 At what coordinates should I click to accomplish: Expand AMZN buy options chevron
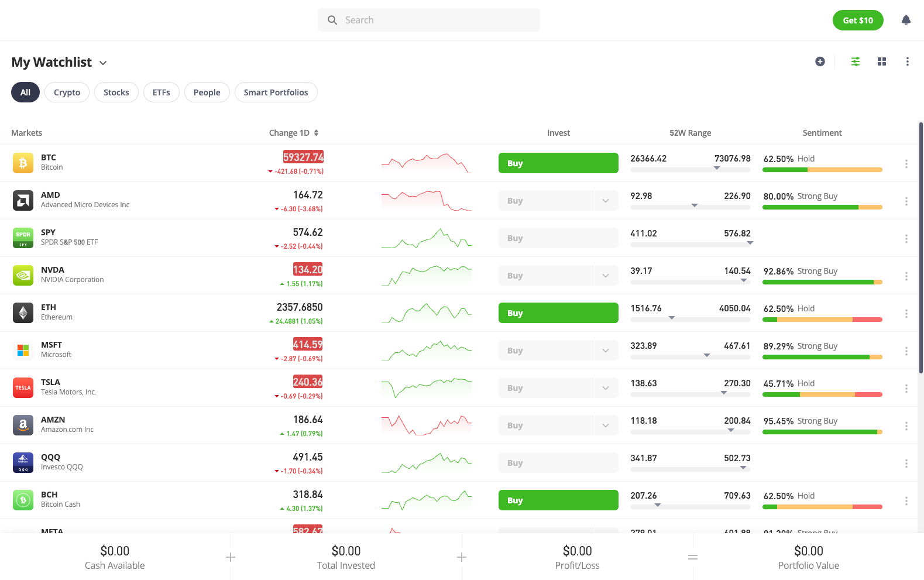tap(606, 425)
